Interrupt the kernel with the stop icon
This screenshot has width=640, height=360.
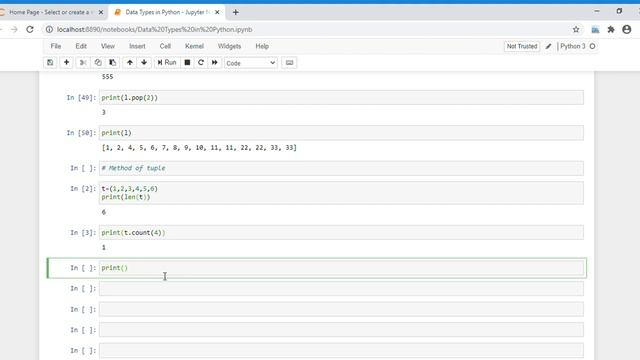[187, 62]
